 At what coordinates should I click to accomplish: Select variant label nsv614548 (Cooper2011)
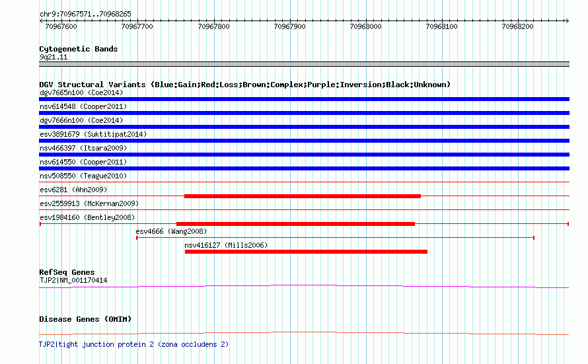click(x=83, y=106)
